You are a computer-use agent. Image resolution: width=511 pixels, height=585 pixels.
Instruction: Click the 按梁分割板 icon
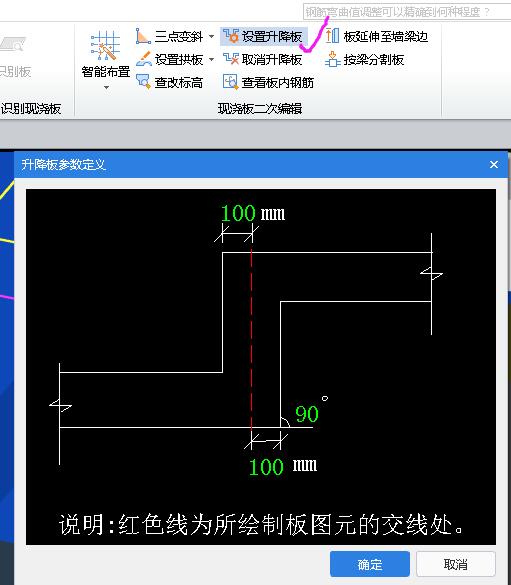(332, 59)
